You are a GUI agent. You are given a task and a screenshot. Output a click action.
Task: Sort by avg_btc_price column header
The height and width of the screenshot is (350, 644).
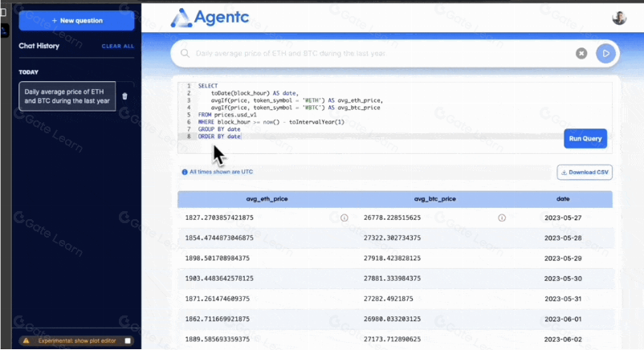(435, 199)
